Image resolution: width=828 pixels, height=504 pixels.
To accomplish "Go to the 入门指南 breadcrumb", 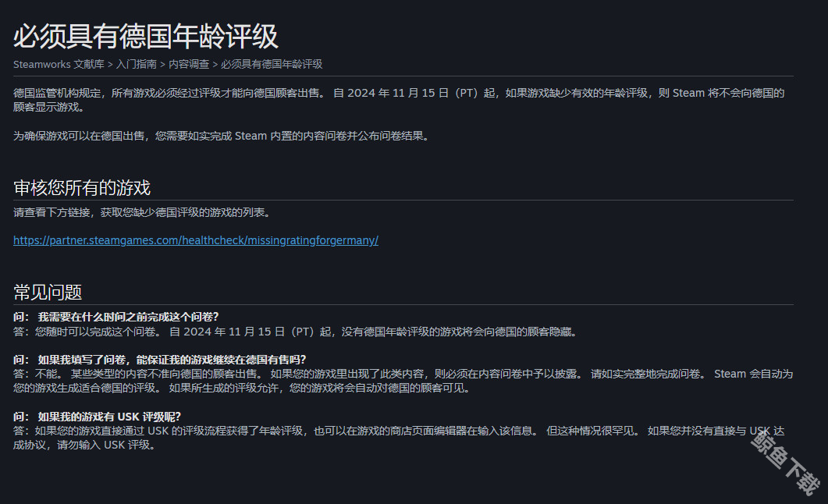I will [137, 64].
